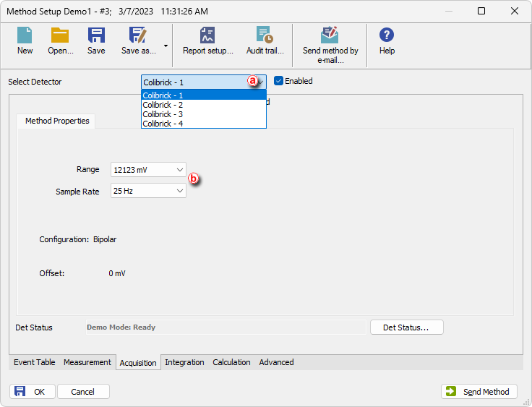Select the Method Properties tab
The image size is (532, 407).
coord(57,121)
